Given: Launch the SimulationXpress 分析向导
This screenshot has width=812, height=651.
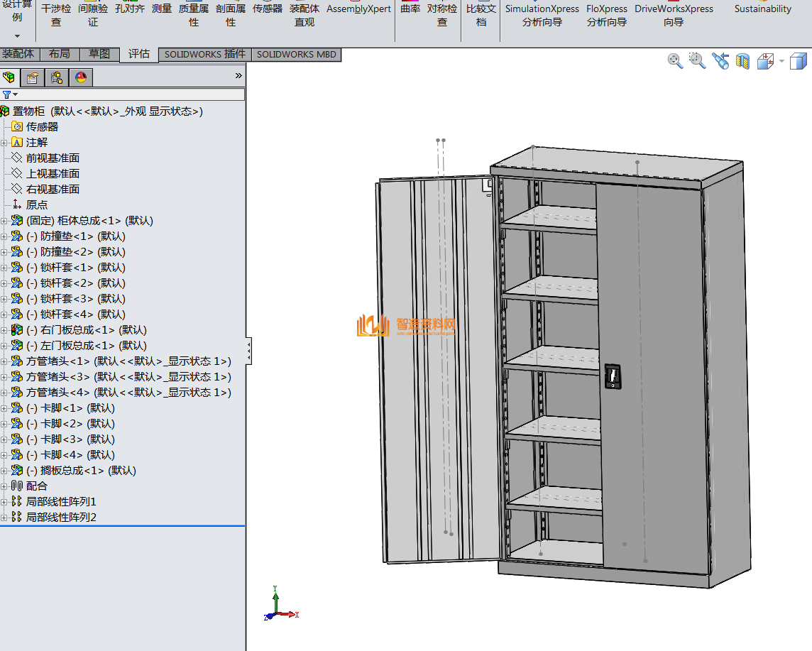Looking at the screenshot, I should pos(542,16).
